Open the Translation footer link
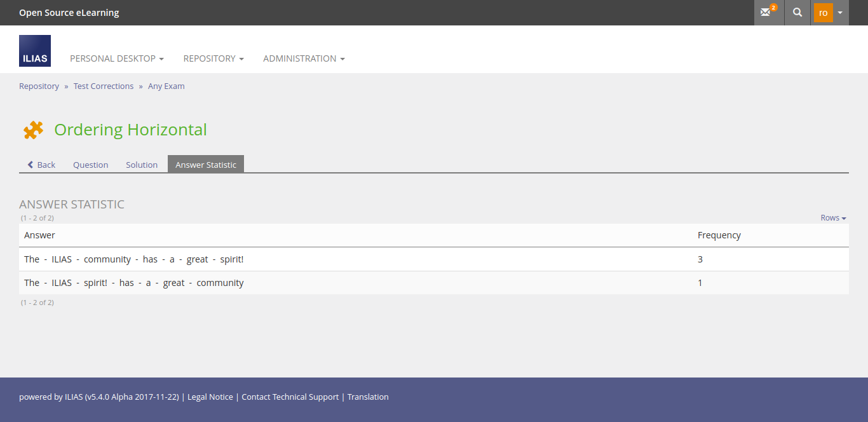Screen dimensions: 868x422 tap(368, 397)
